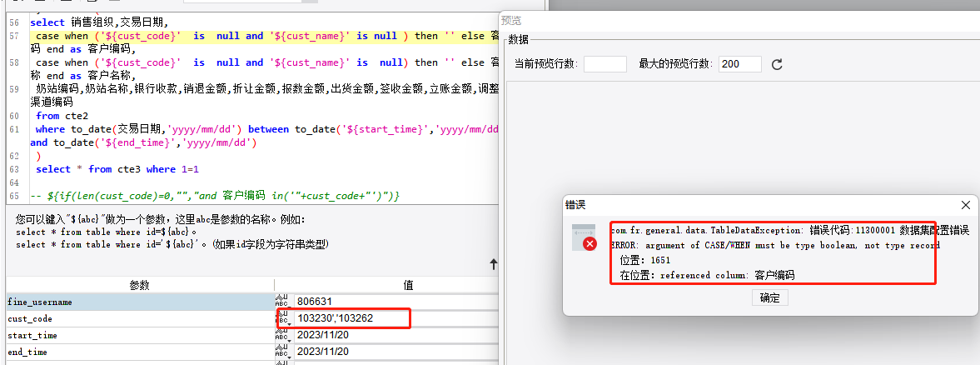Click the 错误 title of the error dialog
Viewport: 980px width, 365px height.
(x=575, y=205)
